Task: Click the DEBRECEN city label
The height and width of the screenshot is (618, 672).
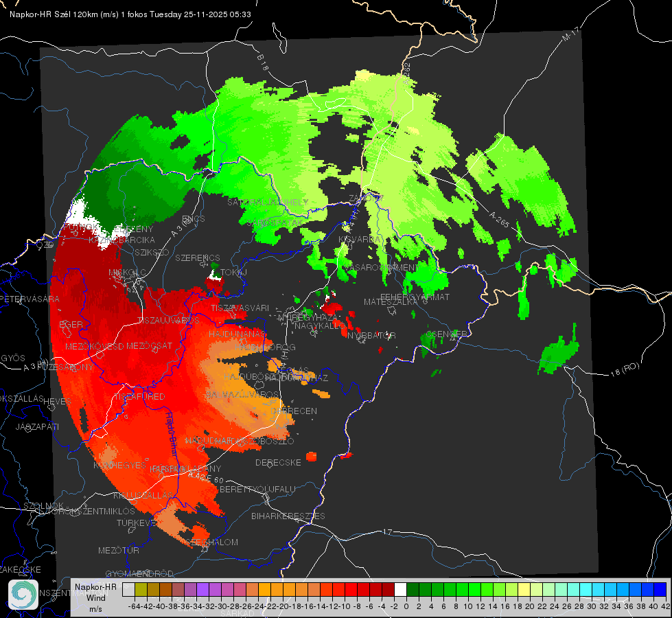Action: point(294,411)
